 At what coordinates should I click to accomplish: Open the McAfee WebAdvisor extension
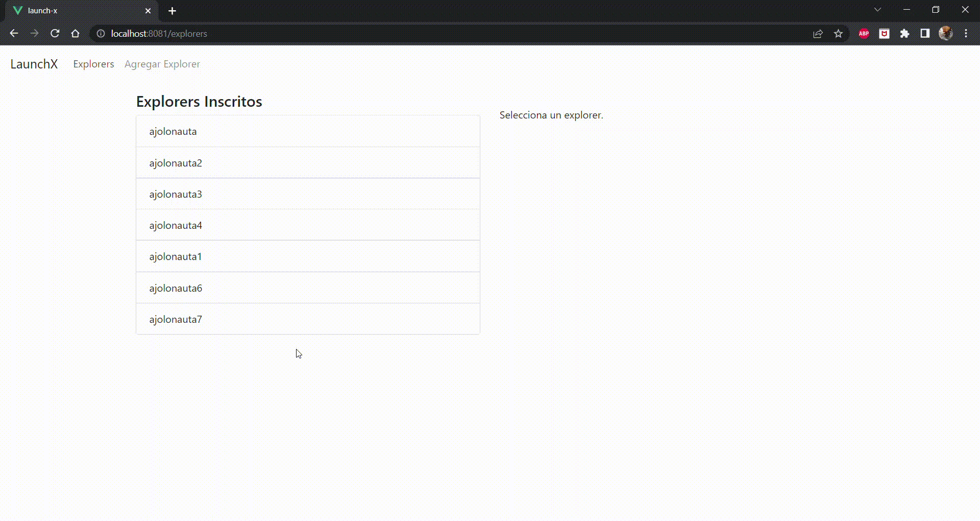(x=885, y=33)
